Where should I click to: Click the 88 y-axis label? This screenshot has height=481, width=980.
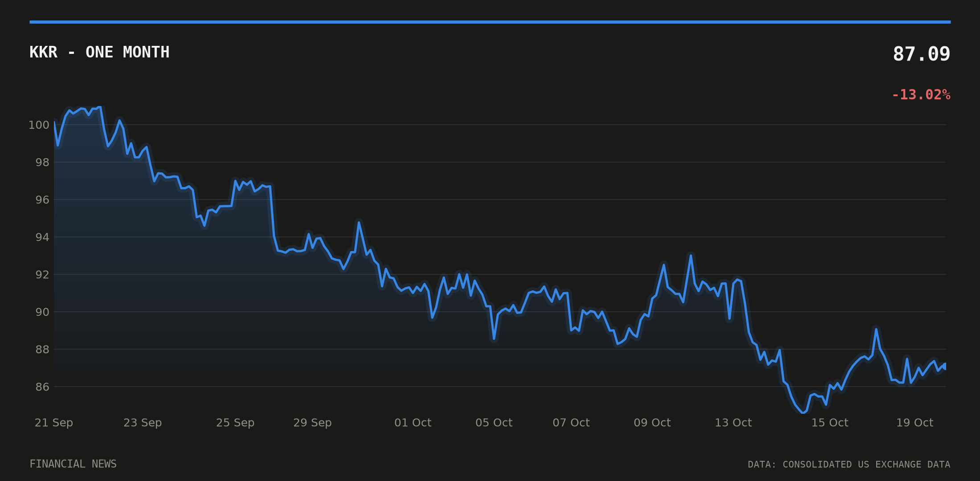pos(43,349)
